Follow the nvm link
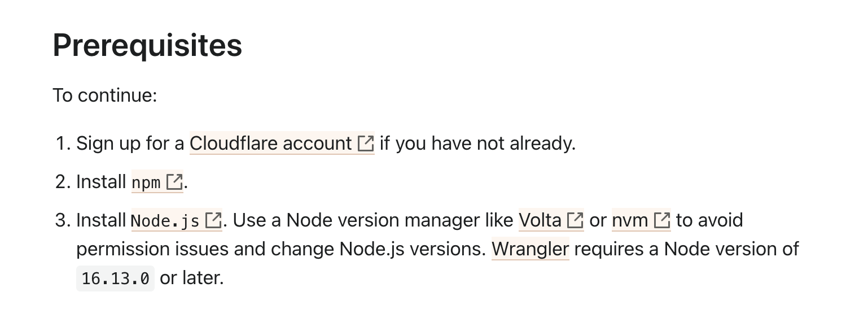The height and width of the screenshot is (322, 868). click(x=630, y=220)
